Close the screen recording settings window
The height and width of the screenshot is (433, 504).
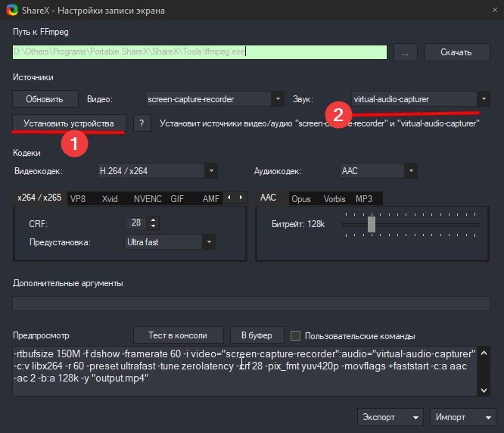[495, 10]
